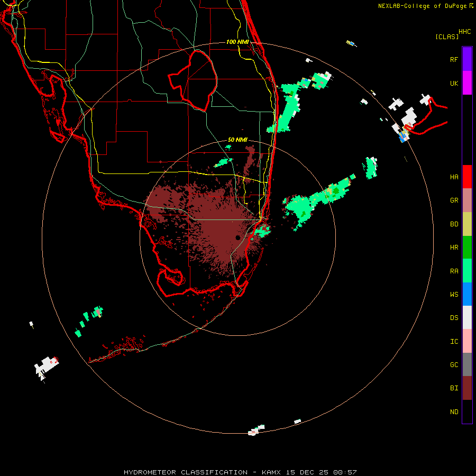Click the ND black legend swatch
The image size is (476, 476).
(x=467, y=411)
